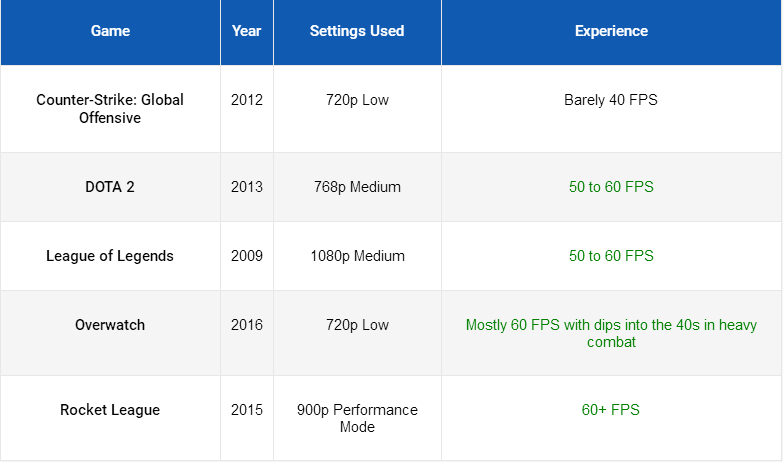Select the Rocket League game cell
This screenshot has width=783, height=462.
coord(110,410)
